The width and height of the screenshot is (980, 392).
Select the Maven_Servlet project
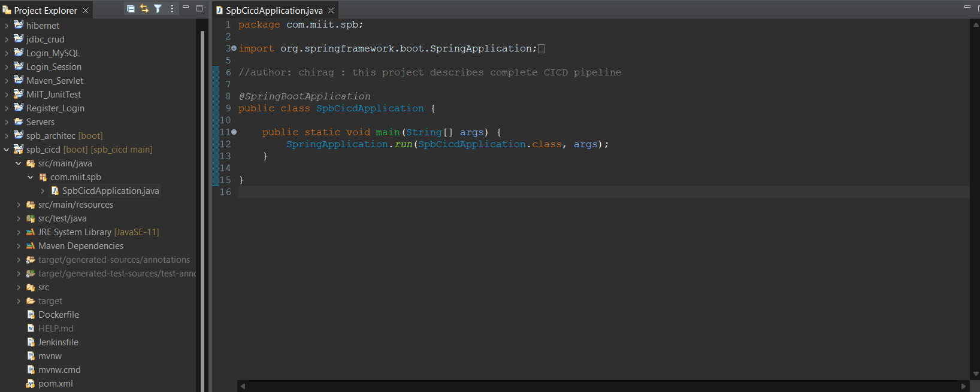[55, 81]
